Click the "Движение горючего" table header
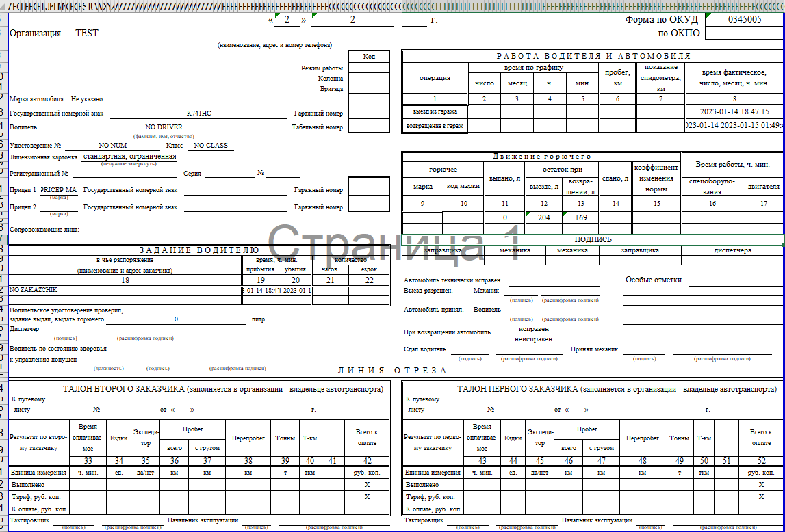Viewport: 785px width, 532px height. pos(541,157)
